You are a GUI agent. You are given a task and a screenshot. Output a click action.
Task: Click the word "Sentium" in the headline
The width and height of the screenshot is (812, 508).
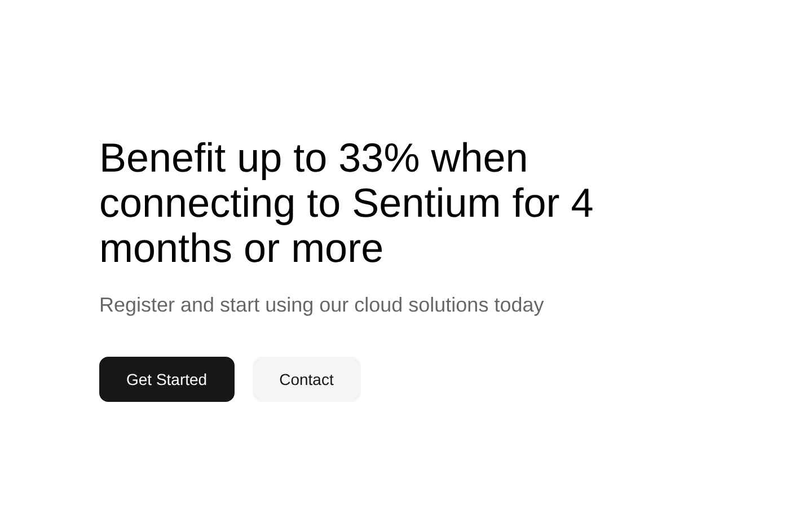pos(426,203)
